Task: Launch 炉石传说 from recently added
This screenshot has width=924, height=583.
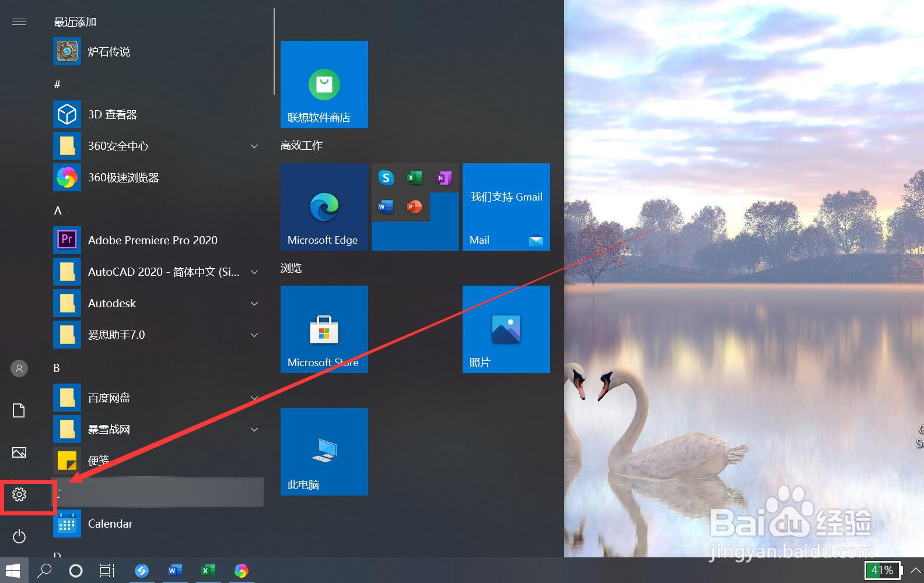Action: coord(157,52)
